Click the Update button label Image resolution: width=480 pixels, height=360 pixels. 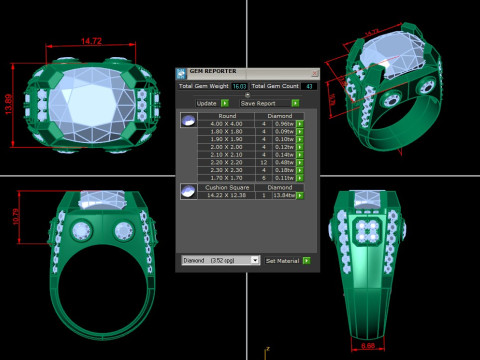(206, 103)
